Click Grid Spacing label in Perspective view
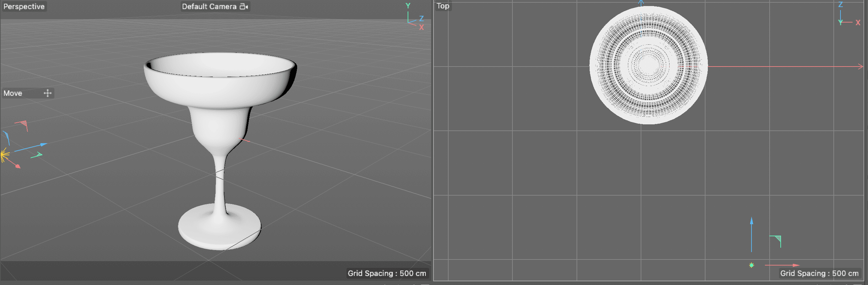This screenshot has height=285, width=868. pos(386,273)
